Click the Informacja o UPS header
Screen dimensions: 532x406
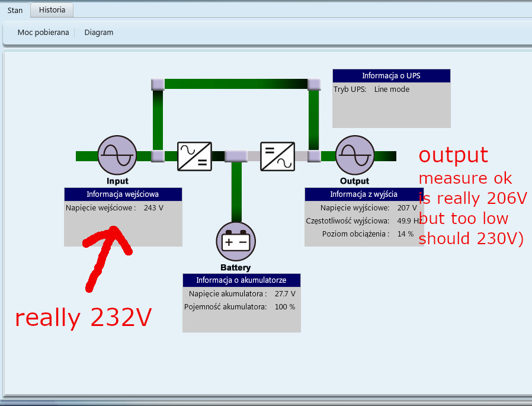click(392, 76)
